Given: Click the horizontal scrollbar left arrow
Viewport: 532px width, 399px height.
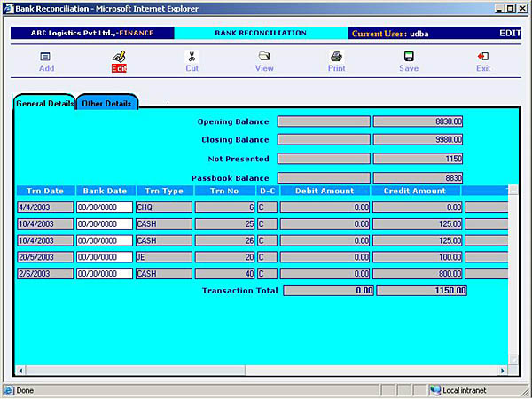Looking at the screenshot, I should pos(21,371).
